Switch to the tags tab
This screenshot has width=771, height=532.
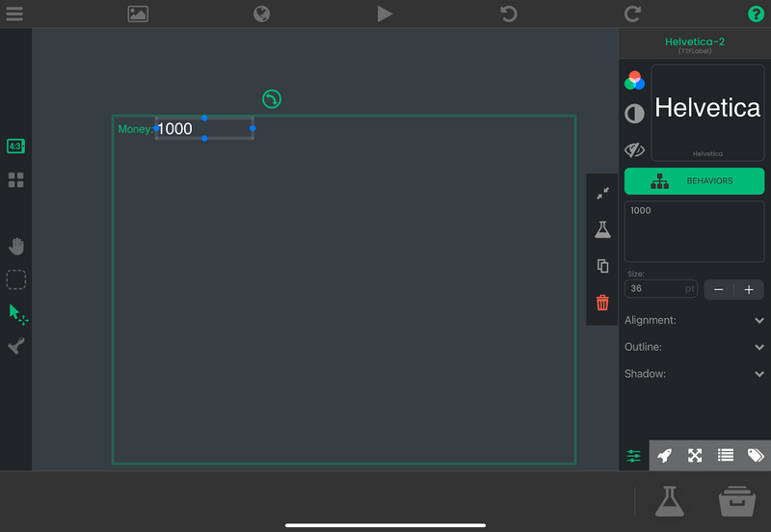[x=756, y=456]
